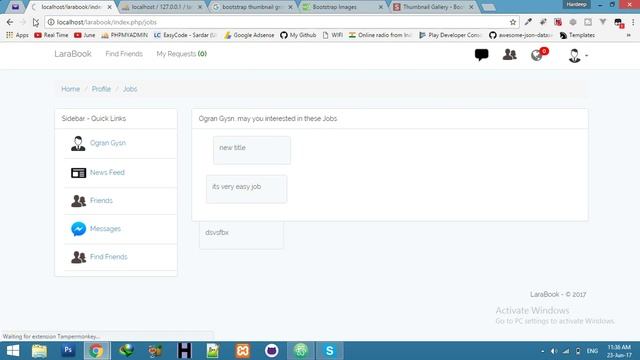Viewport: 640px width, 360px height.
Task: Click the volume icon in system tray
Action: pyautogui.click(x=553, y=351)
